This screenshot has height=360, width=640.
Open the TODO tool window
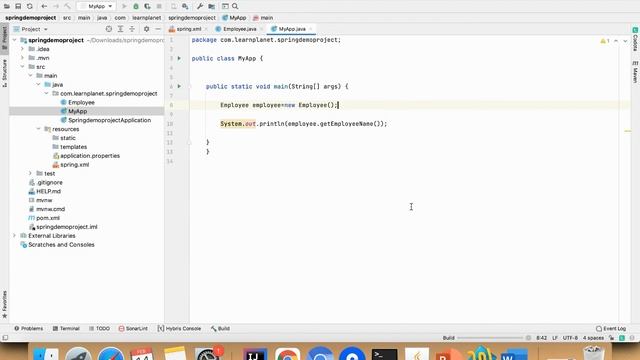pos(99,329)
